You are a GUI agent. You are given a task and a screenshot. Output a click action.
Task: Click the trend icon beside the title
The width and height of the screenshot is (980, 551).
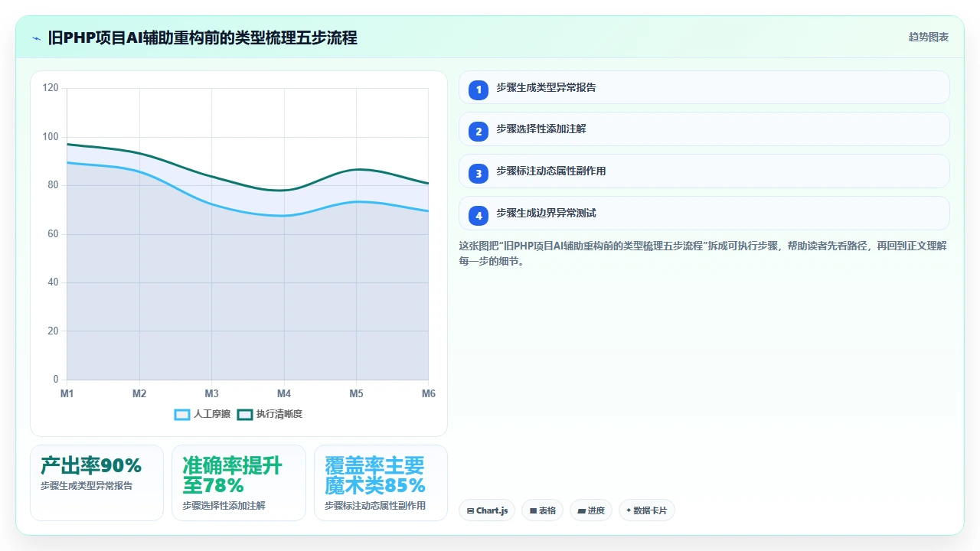click(x=37, y=38)
